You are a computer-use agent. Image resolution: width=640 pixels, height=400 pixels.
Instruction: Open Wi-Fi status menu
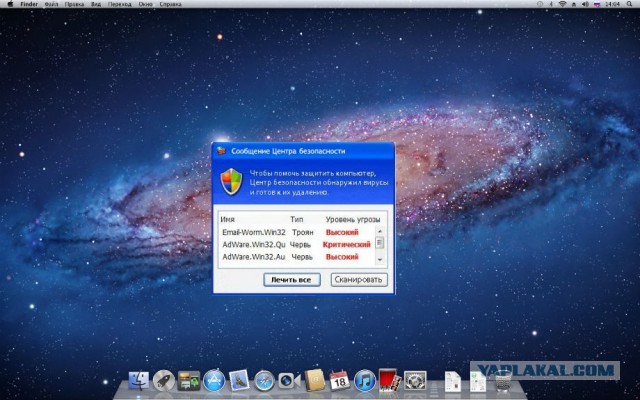tap(562, 4)
